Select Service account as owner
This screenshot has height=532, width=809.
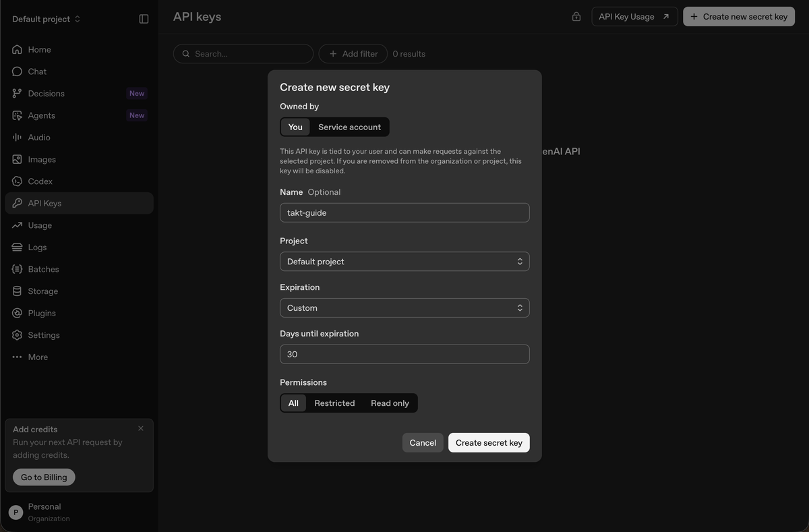click(349, 127)
